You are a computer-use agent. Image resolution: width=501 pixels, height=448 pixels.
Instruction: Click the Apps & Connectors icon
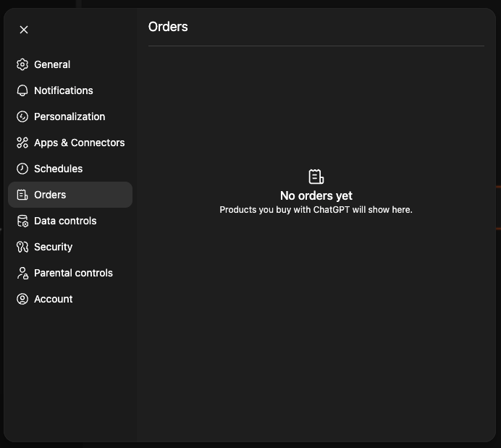click(22, 143)
